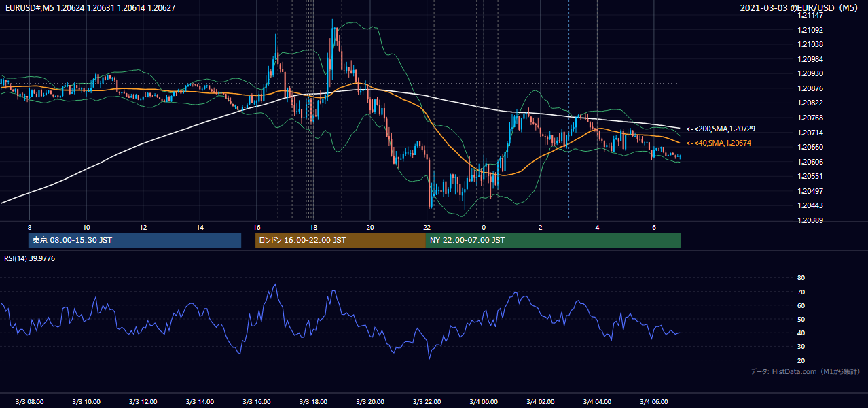This screenshot has height=408, width=868.
Task: Click hour label 14 under the price chart
Action: (x=200, y=227)
